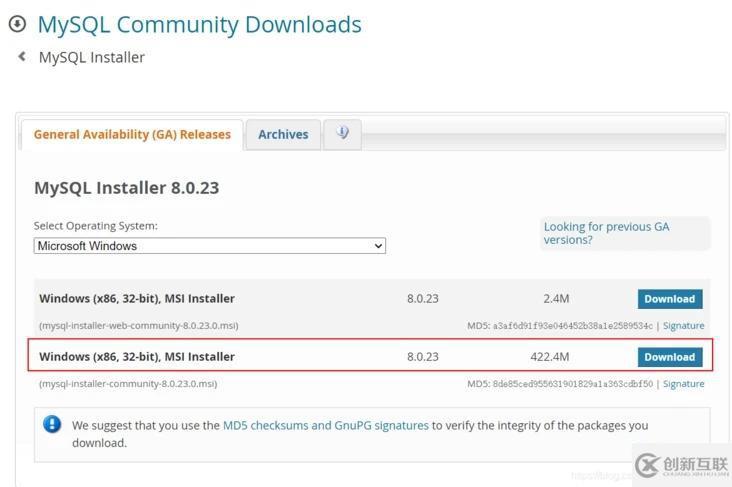
Task: Click the 422.4M file size value
Action: 549,357
